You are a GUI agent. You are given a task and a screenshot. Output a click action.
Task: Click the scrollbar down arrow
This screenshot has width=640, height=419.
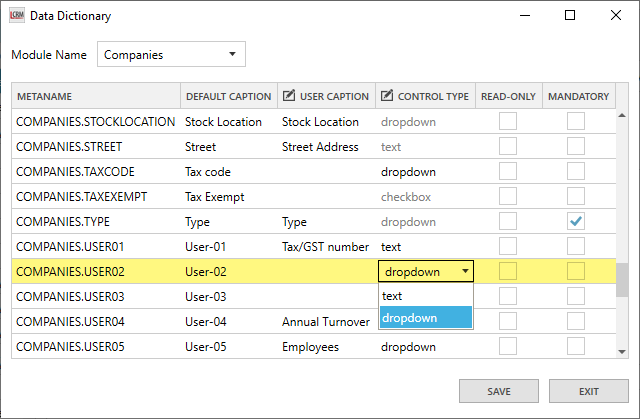(x=622, y=351)
